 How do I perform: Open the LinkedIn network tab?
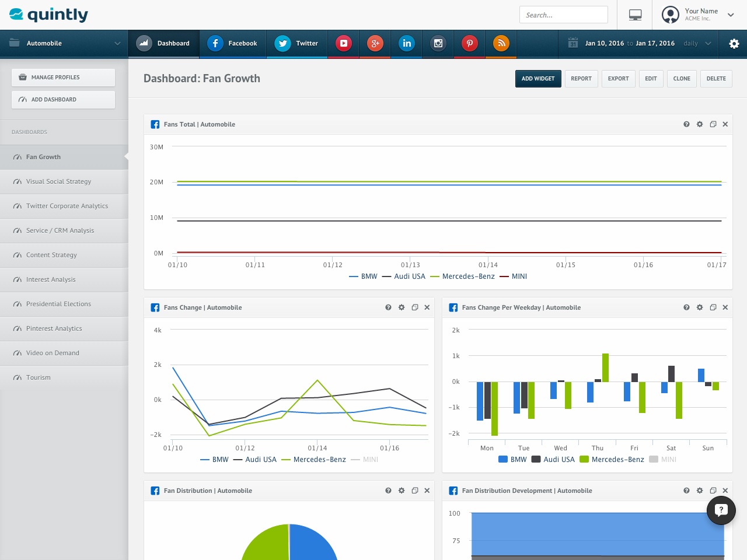tap(407, 43)
